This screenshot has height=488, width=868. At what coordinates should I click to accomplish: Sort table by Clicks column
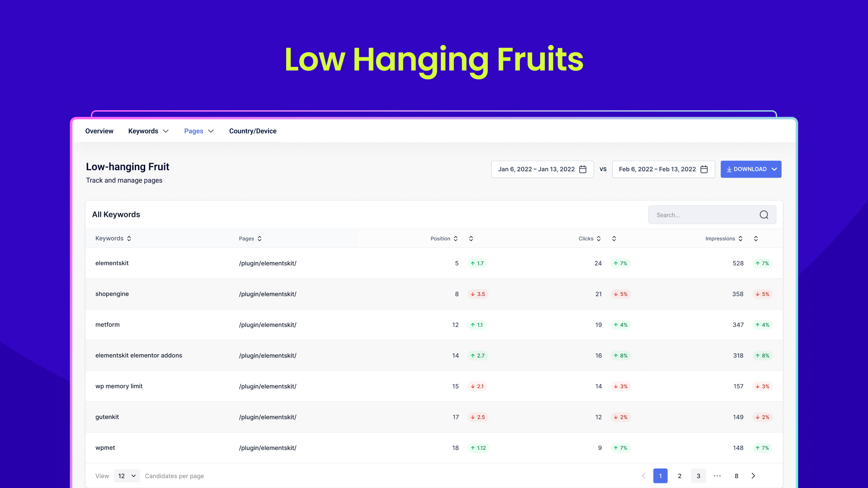[599, 239]
